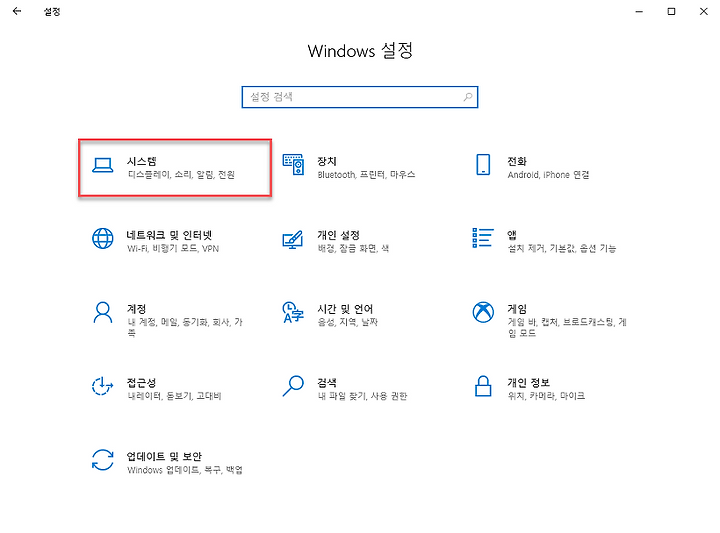
Task: Open the 게임 Xbox icon
Action: pos(483,312)
